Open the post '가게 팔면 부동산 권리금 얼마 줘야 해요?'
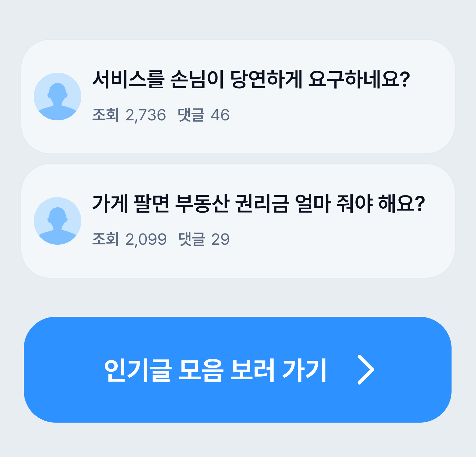The image size is (476, 457). click(x=258, y=204)
